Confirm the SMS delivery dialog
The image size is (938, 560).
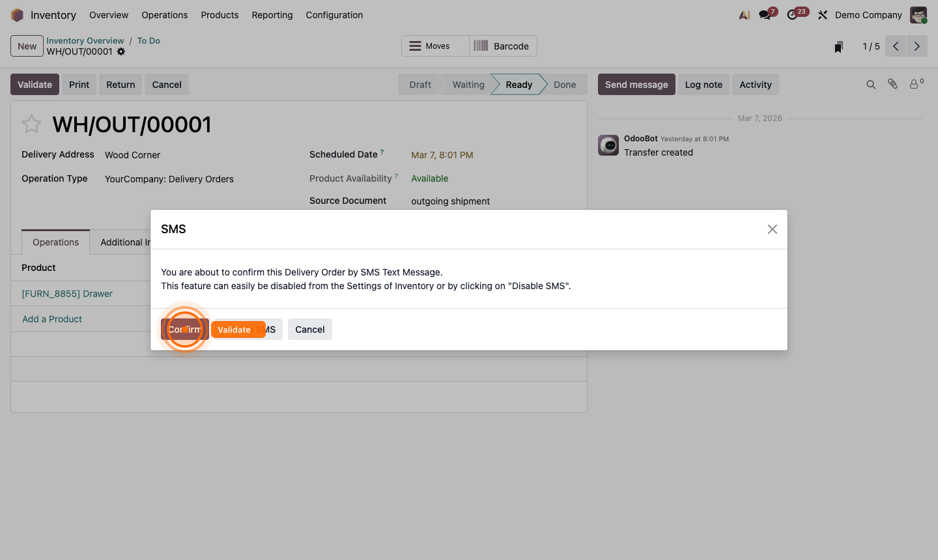[x=184, y=329]
